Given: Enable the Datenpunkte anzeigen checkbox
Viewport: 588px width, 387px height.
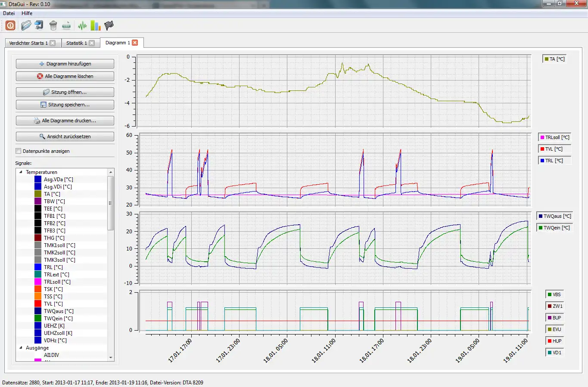Looking at the screenshot, I should pos(19,151).
